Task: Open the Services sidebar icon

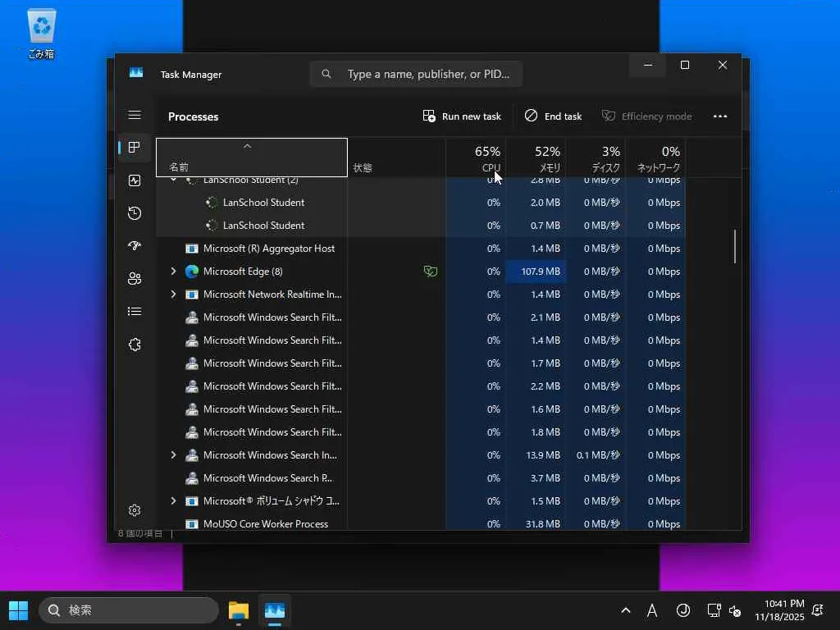Action: click(x=135, y=345)
